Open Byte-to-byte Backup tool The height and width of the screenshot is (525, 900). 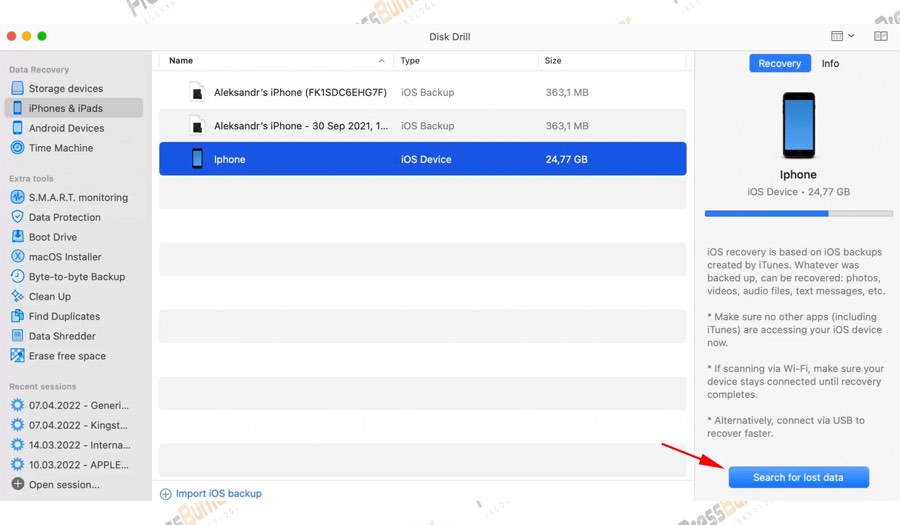click(x=76, y=277)
